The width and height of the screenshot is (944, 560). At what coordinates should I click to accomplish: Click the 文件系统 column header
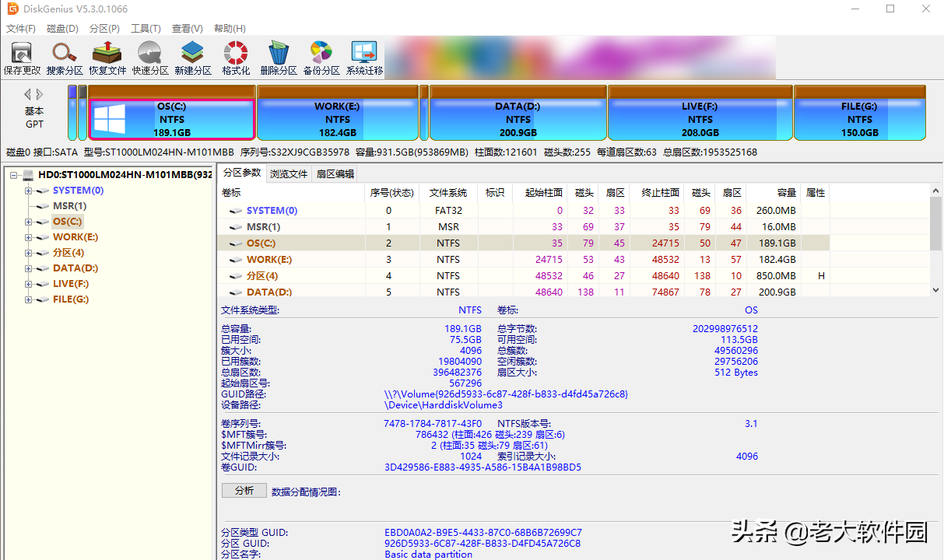click(448, 192)
